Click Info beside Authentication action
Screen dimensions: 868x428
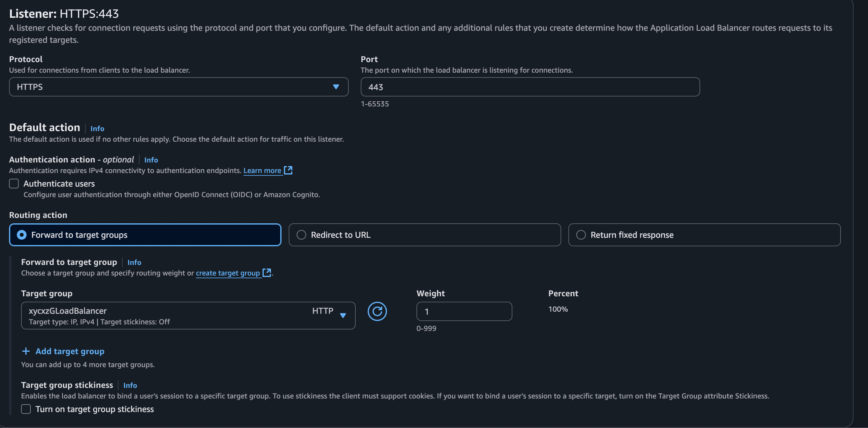point(151,160)
